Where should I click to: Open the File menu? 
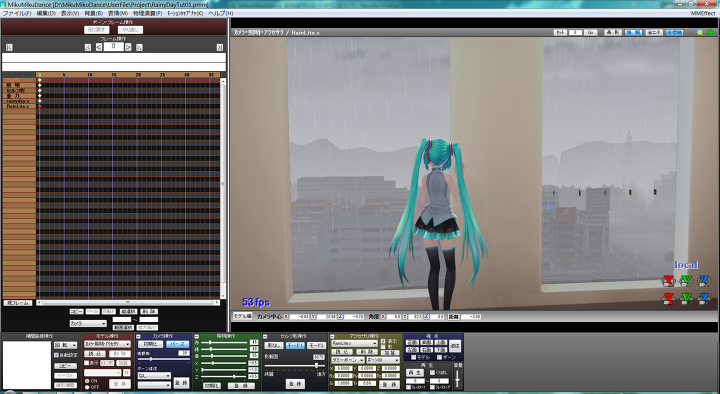click(x=17, y=13)
